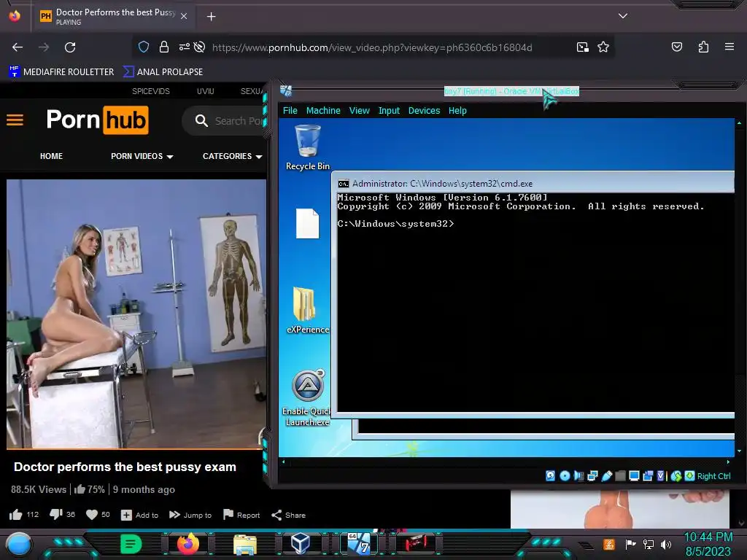The width and height of the screenshot is (747, 560).
Task: Open VirtualBox File menu
Action: click(x=290, y=111)
